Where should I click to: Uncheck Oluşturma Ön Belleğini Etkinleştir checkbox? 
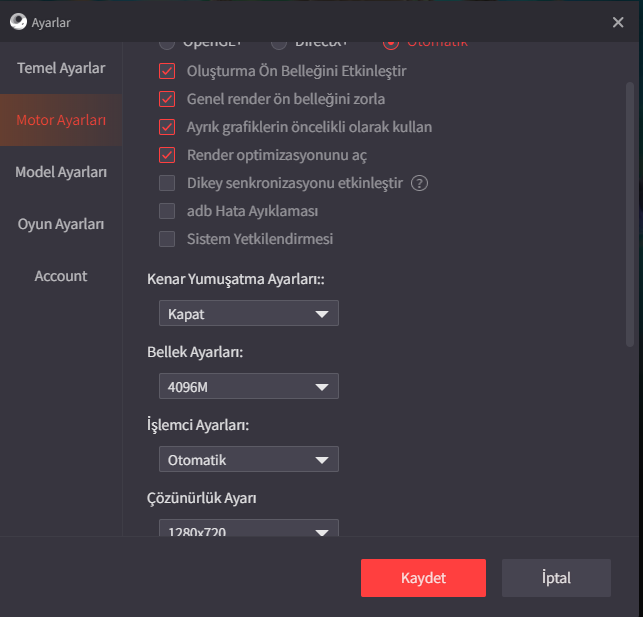coord(167,71)
